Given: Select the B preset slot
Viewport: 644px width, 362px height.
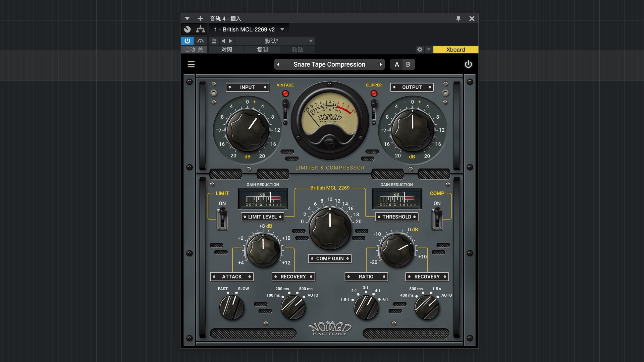Looking at the screenshot, I should click(x=408, y=64).
